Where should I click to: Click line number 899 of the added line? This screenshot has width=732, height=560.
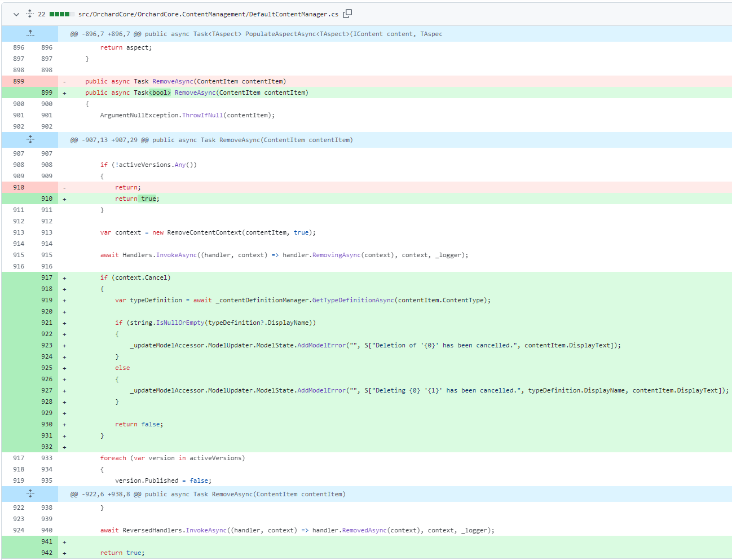47,92
